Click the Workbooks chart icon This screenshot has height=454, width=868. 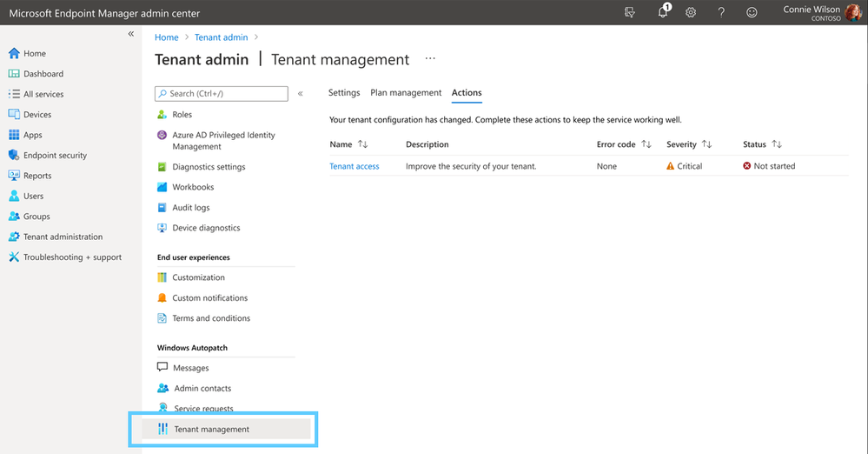tap(162, 187)
